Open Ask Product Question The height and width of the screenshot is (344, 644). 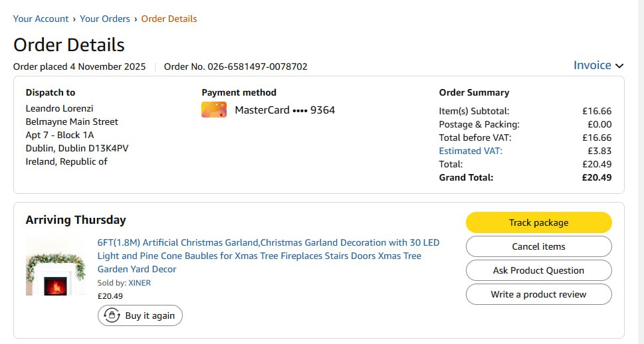(538, 270)
